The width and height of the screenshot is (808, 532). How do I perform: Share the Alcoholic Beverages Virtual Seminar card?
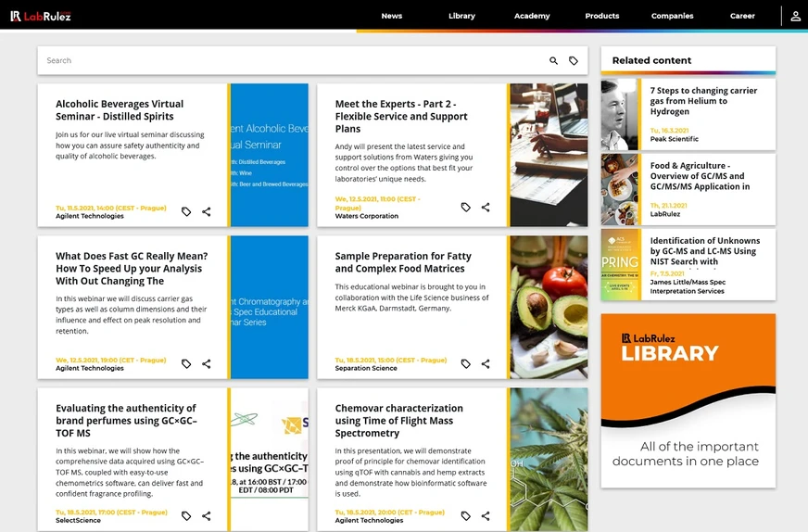coord(206,211)
